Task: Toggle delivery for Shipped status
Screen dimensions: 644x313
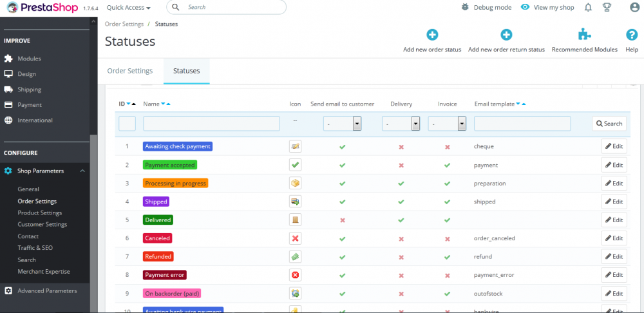Action: pyautogui.click(x=401, y=202)
